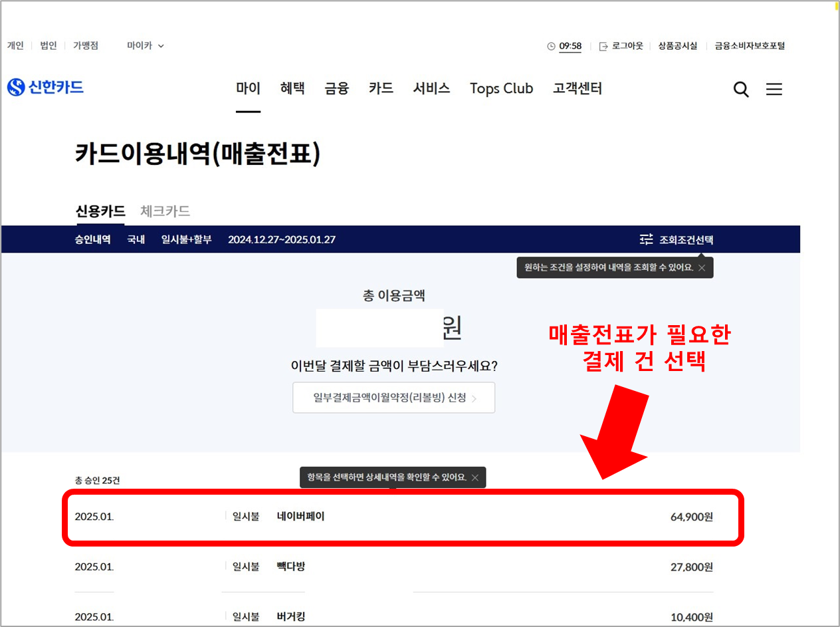Open the Tops Club menu
840x627 pixels.
tap(502, 88)
